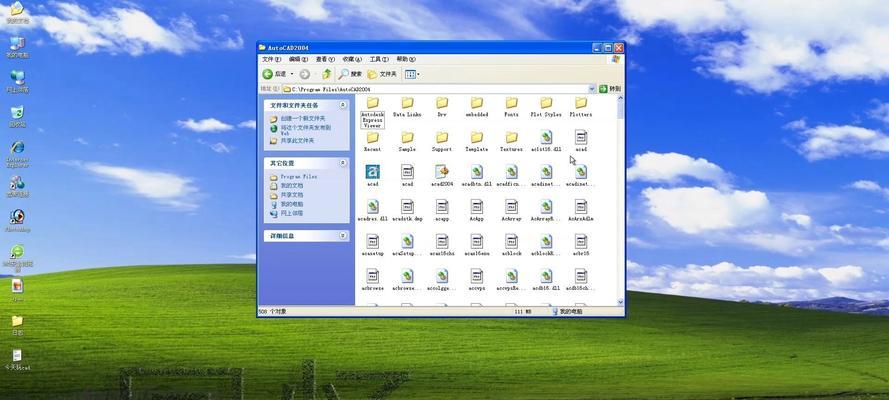Open the dropdown arrow beside 后退

(292, 74)
